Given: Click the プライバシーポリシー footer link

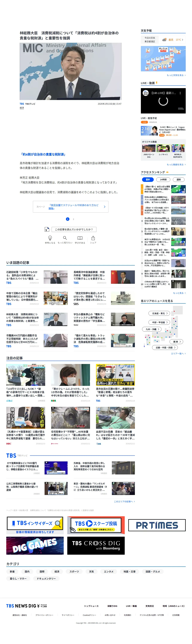Looking at the screenshot, I should point(44,615).
